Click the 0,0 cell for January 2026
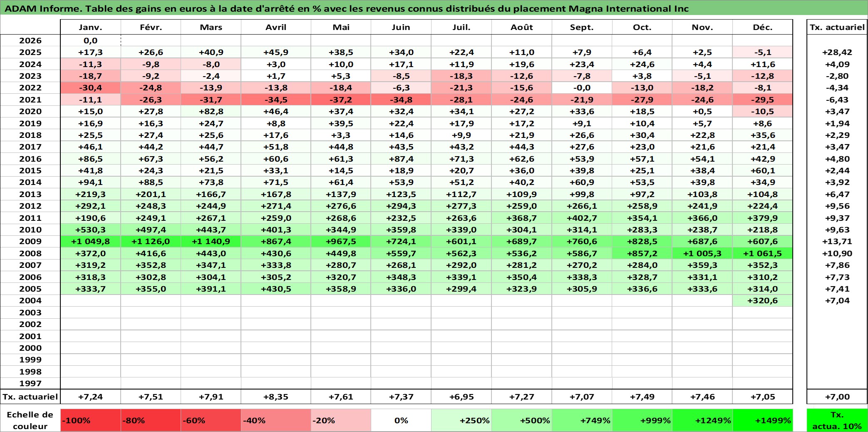This screenshot has height=432, width=868. [90, 40]
